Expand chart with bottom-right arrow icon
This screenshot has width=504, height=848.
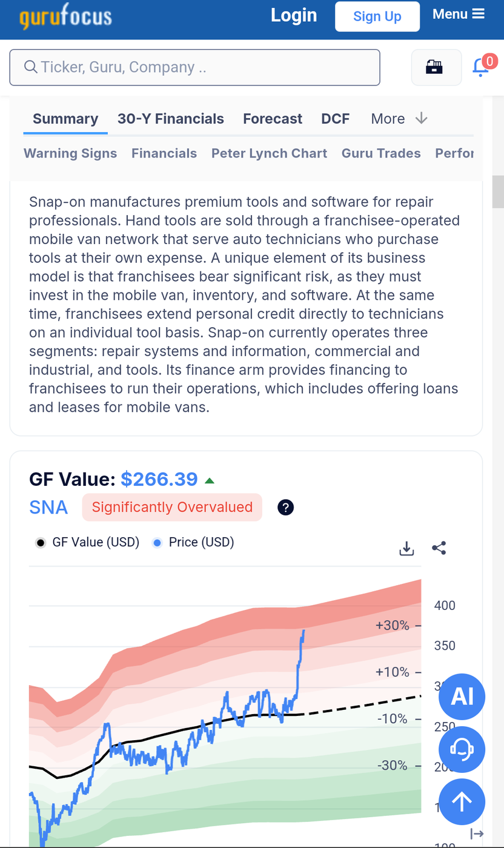(x=477, y=833)
